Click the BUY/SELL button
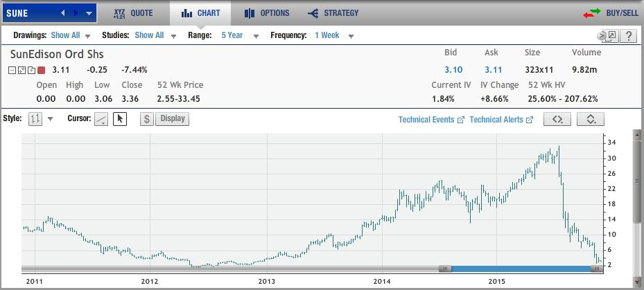The image size is (644, 290). pyautogui.click(x=611, y=13)
